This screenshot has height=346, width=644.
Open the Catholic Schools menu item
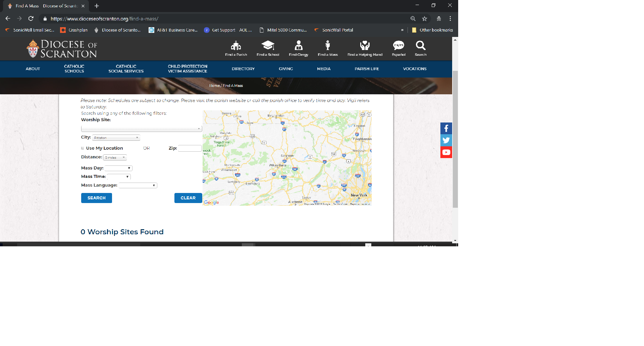[74, 69]
